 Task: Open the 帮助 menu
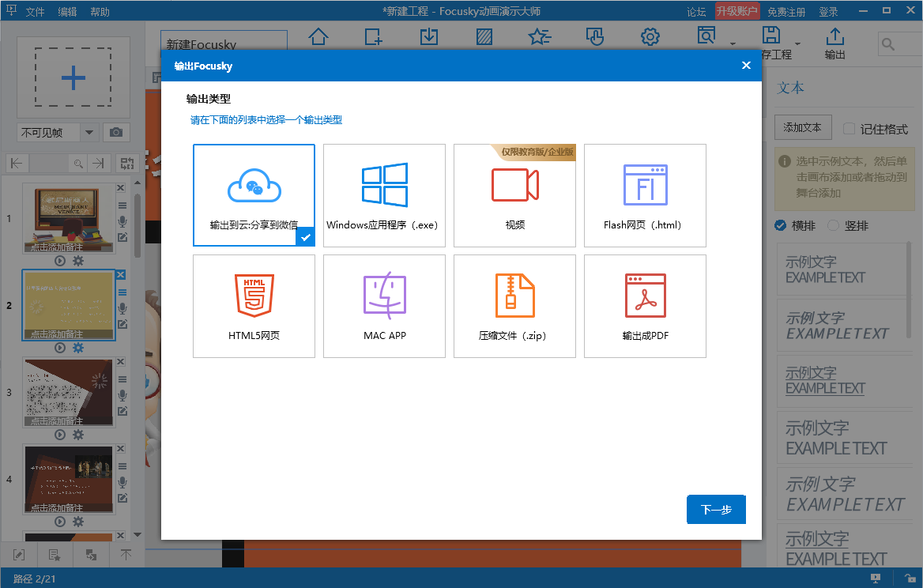point(100,12)
